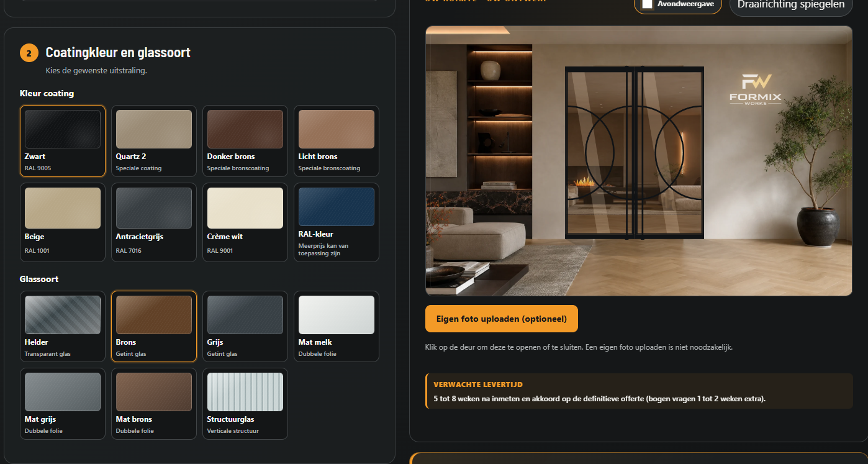This screenshot has width=868, height=464.
Task: Choose the custom RAL-kleur option
Action: [x=337, y=222]
